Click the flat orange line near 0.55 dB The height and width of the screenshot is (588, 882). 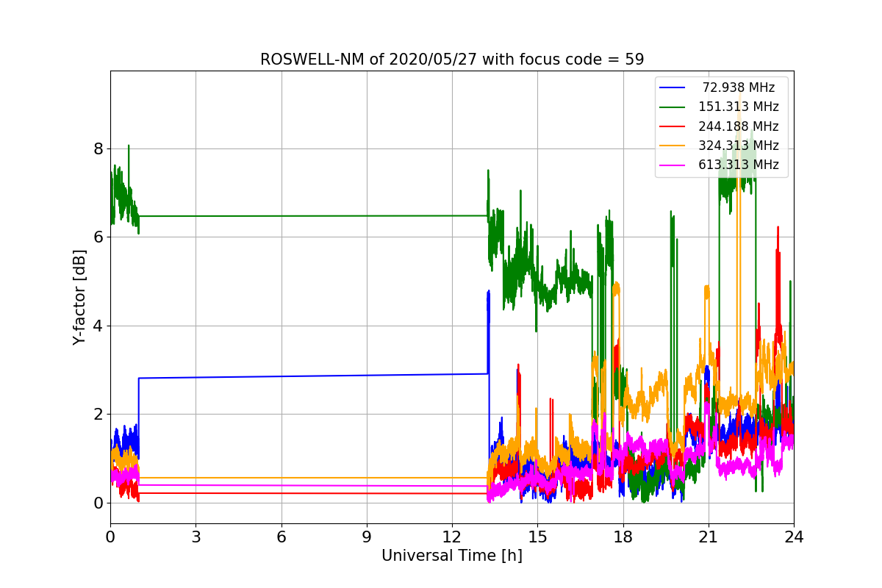click(x=313, y=478)
